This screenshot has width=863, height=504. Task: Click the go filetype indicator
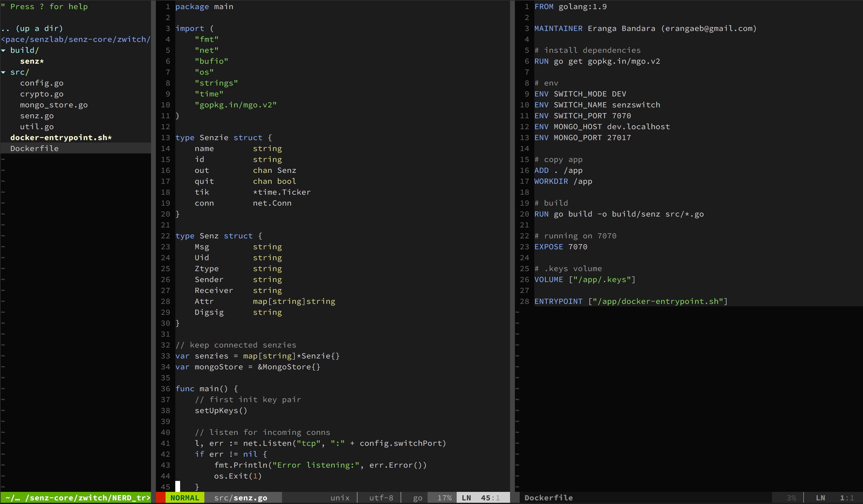(417, 498)
